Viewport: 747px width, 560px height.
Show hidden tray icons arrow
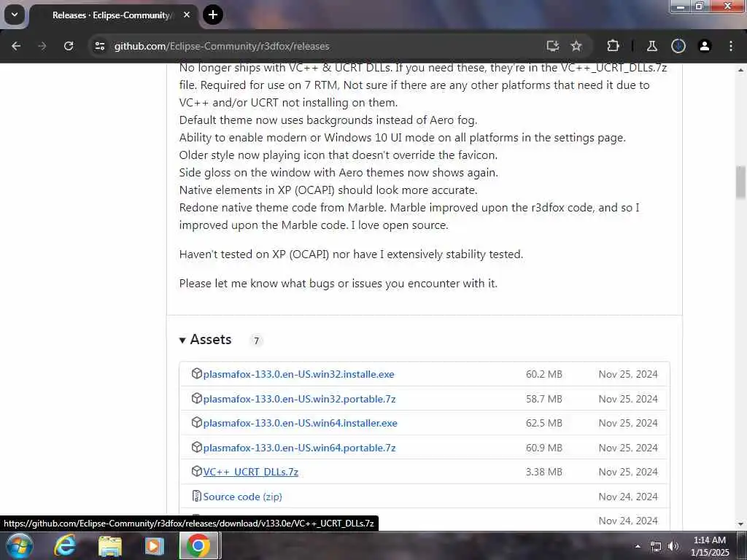(x=638, y=546)
